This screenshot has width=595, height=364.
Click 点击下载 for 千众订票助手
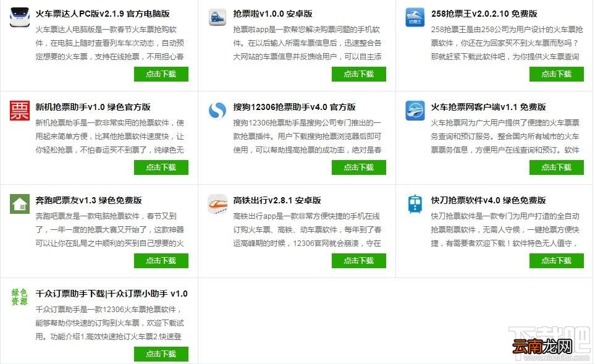(161, 353)
